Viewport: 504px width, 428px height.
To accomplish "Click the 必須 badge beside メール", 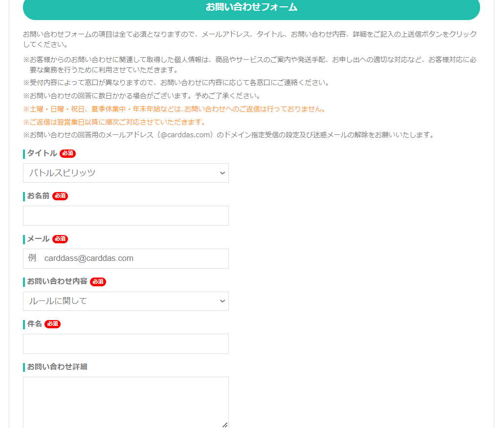I will pyautogui.click(x=60, y=239).
